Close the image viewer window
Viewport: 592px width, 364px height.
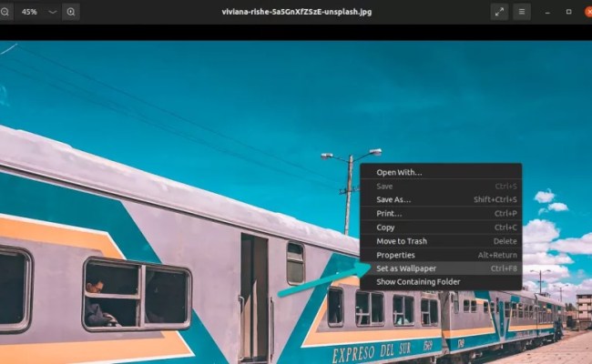588,12
